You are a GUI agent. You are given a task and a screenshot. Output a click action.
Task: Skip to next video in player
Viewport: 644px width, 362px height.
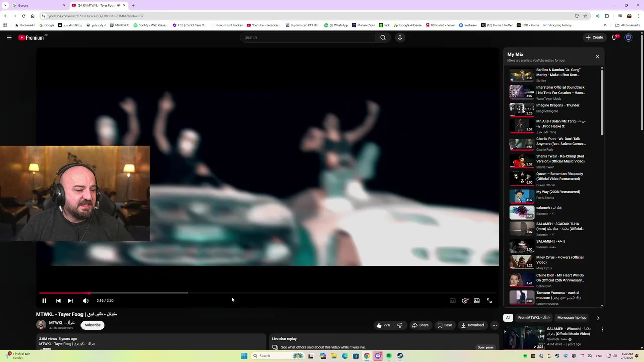point(70,301)
